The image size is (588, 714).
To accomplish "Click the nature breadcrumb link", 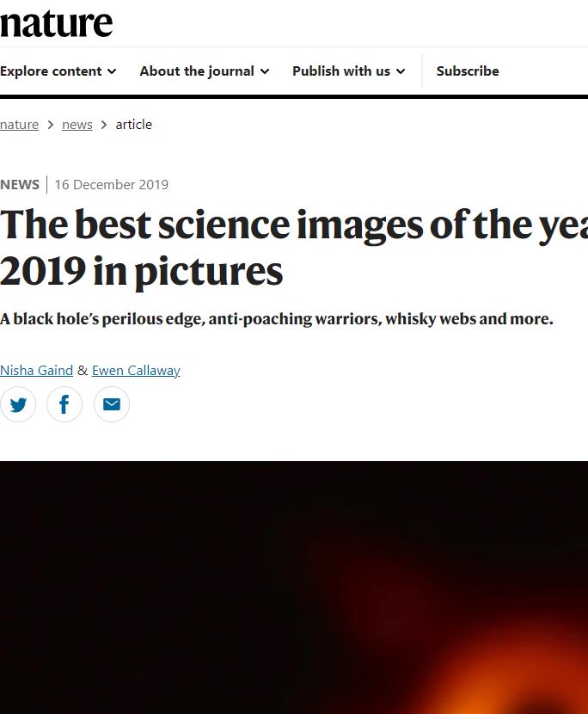I will tap(19, 124).
